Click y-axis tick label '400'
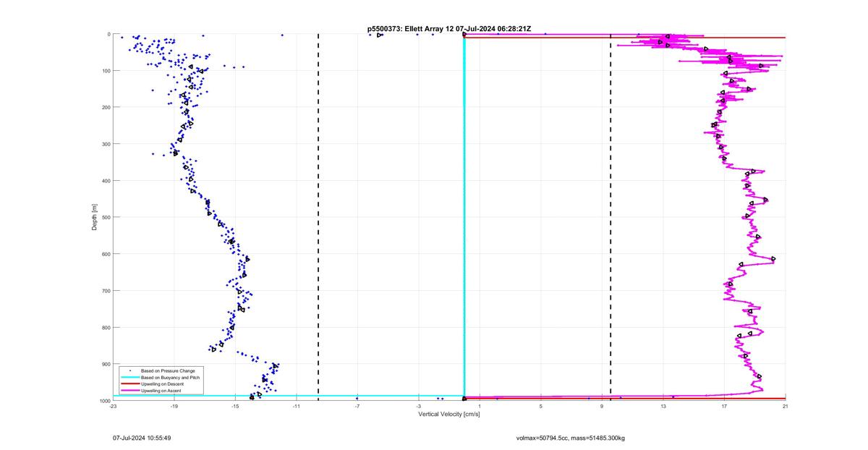The width and height of the screenshot is (868, 450). click(x=105, y=181)
